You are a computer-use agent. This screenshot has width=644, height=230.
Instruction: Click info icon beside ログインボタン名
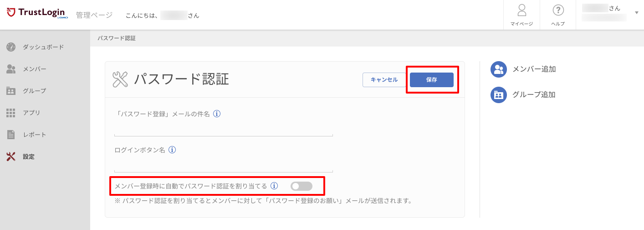[172, 149]
